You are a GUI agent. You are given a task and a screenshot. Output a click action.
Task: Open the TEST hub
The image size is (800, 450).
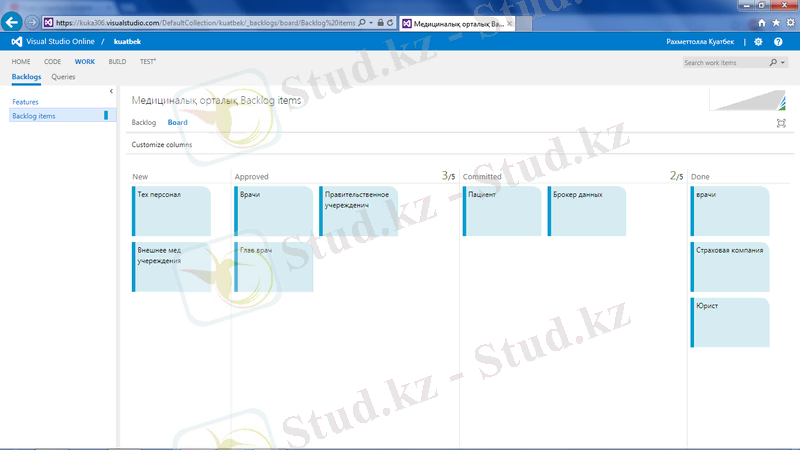(x=148, y=62)
